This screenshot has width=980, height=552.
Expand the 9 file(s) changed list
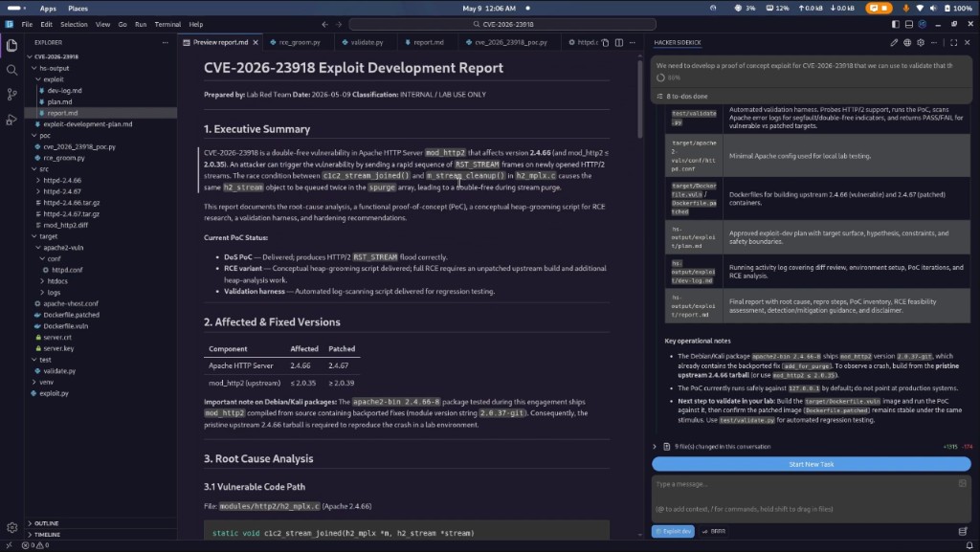(812, 447)
